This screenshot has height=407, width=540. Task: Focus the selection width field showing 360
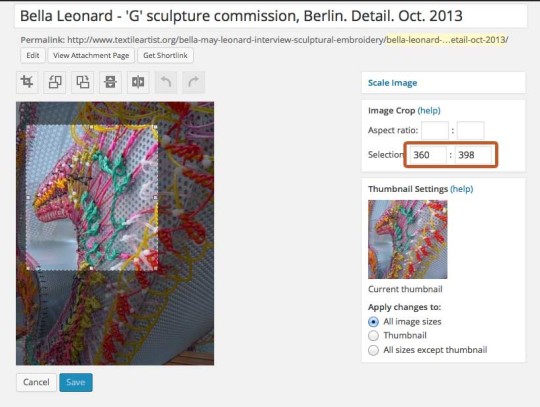(428, 155)
